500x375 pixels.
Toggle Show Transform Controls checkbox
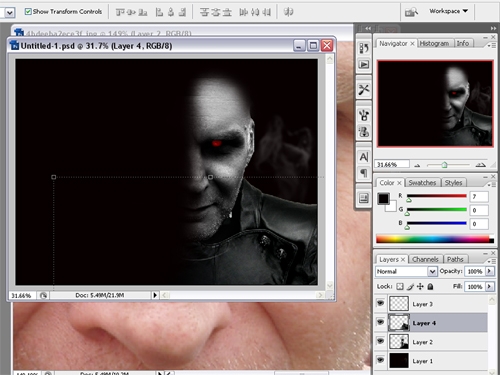28,11
